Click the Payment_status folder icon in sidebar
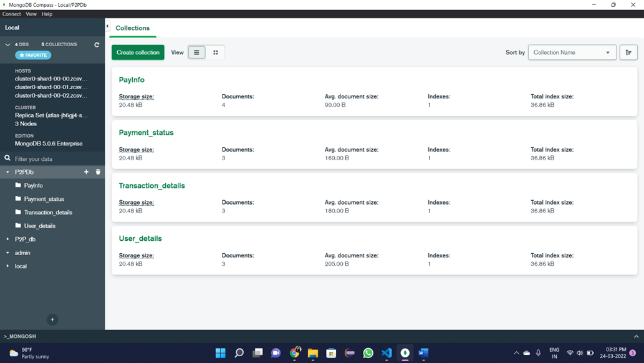This screenshot has width=644, height=363. pyautogui.click(x=18, y=198)
